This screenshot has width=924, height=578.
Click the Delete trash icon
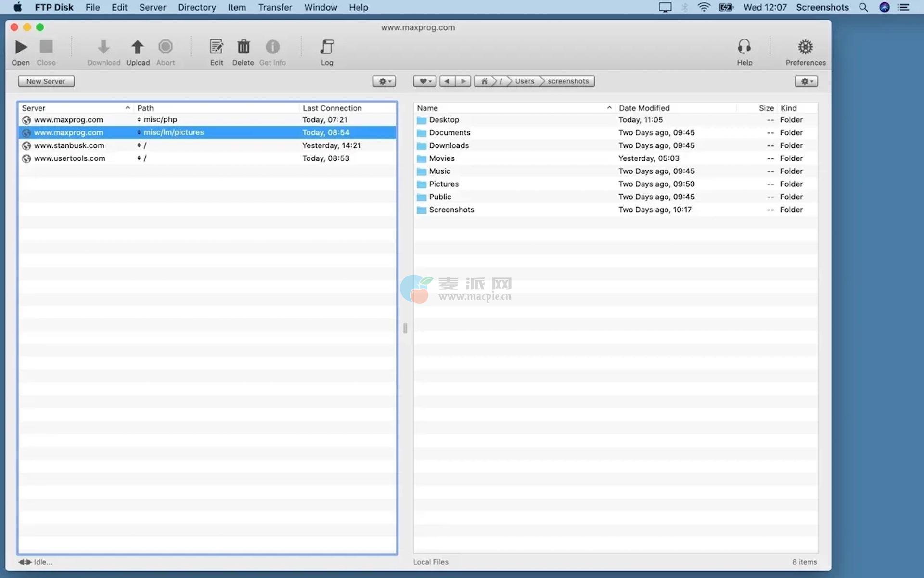(244, 47)
